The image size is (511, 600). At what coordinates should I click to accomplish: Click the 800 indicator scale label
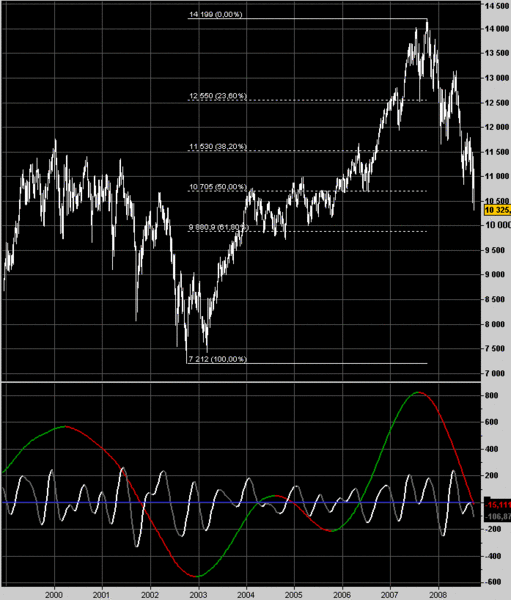point(493,395)
